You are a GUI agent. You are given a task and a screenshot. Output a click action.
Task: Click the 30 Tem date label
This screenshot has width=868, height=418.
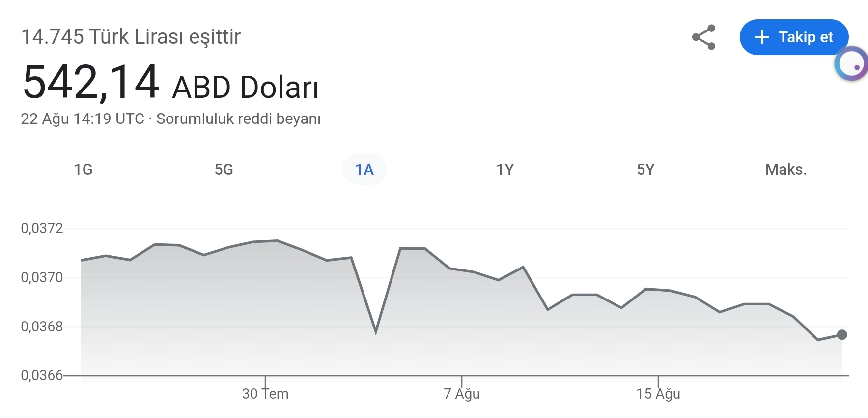(x=265, y=394)
